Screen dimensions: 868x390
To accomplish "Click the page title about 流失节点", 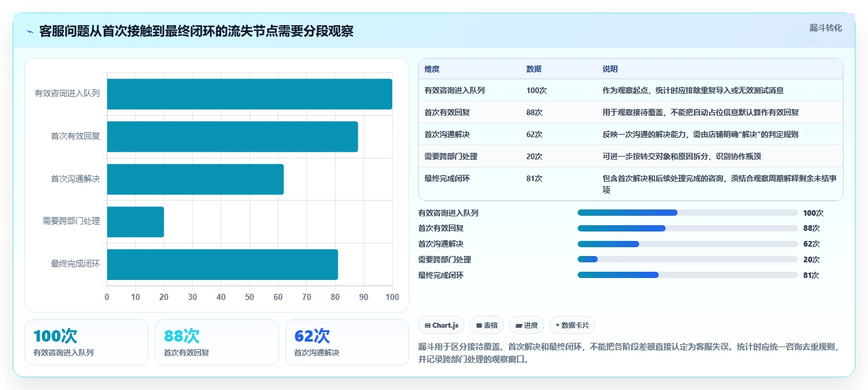I will [196, 31].
